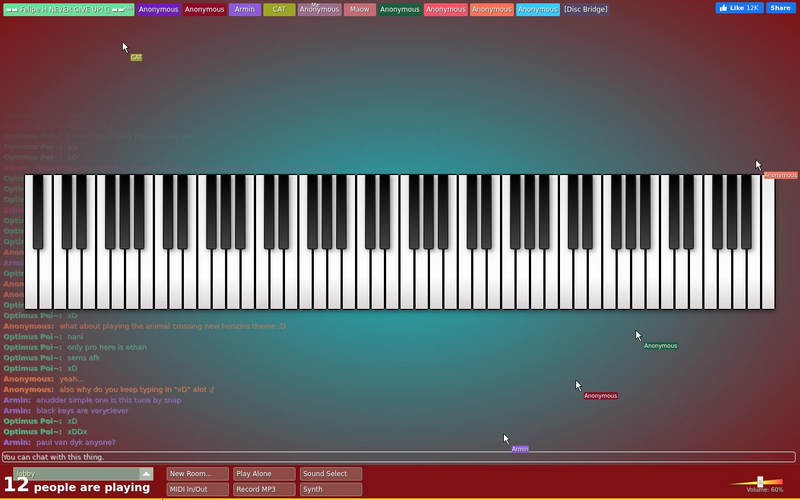Click the chat message input field

[398, 457]
